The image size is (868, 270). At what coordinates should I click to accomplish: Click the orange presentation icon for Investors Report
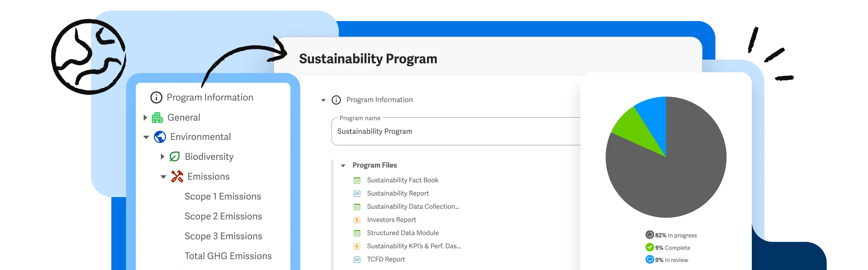point(357,220)
